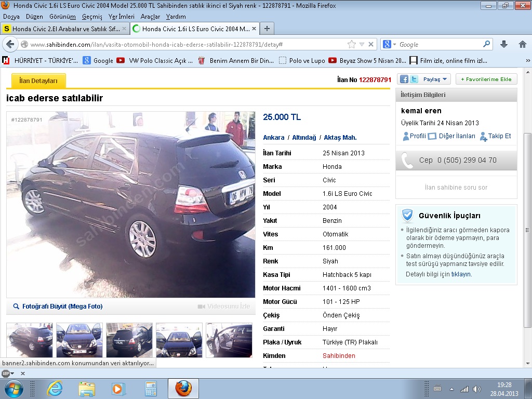Select third thumbnail, rear with open door

tap(129, 340)
